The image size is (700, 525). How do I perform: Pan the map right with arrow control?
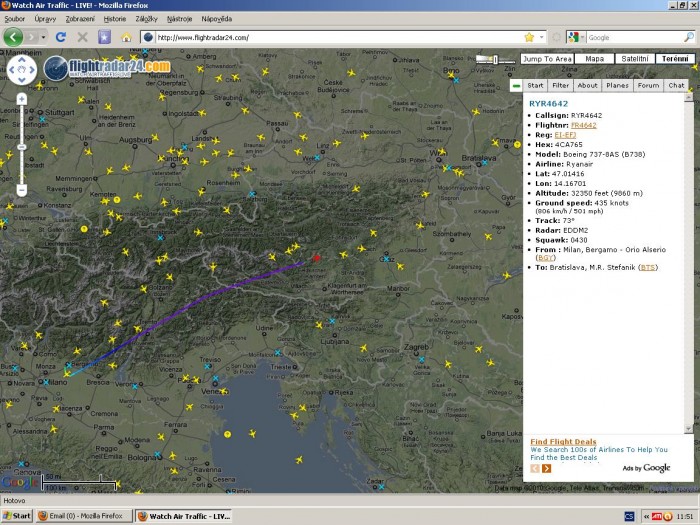coord(32,70)
